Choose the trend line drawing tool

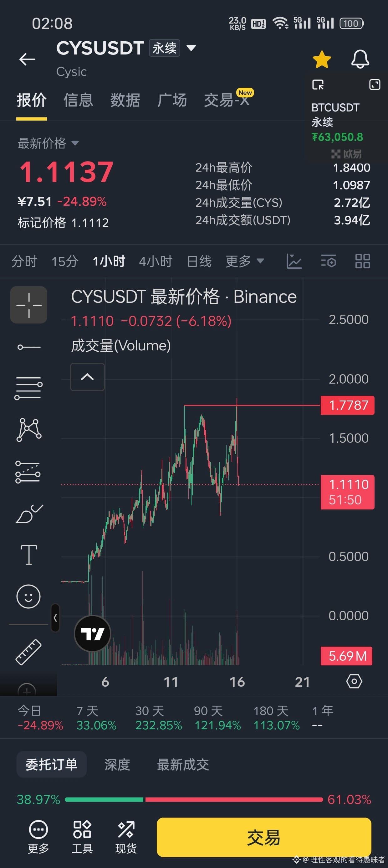[x=28, y=347]
